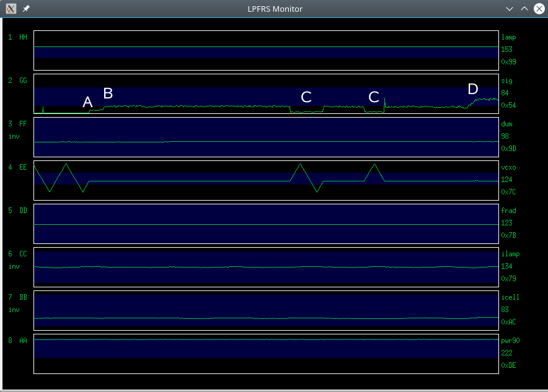548x392 pixels.
Task: Click marker A on the sig trace
Action: point(87,102)
